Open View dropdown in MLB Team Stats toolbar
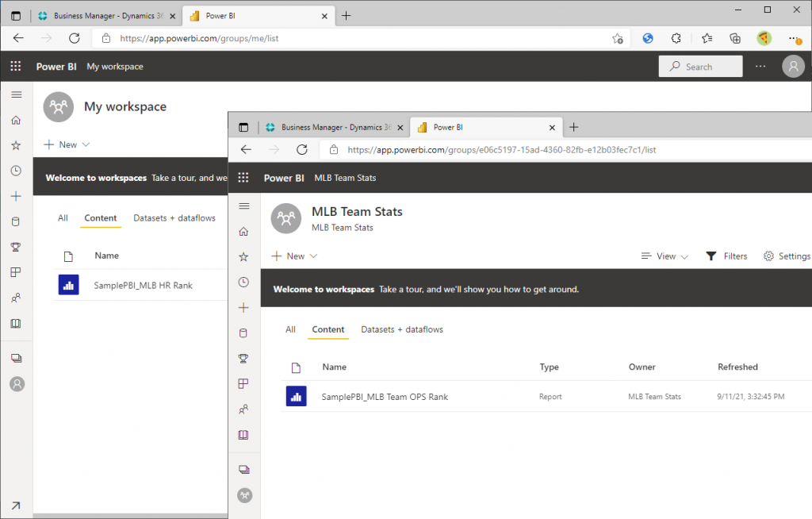Image resolution: width=812 pixels, height=519 pixels. click(665, 256)
